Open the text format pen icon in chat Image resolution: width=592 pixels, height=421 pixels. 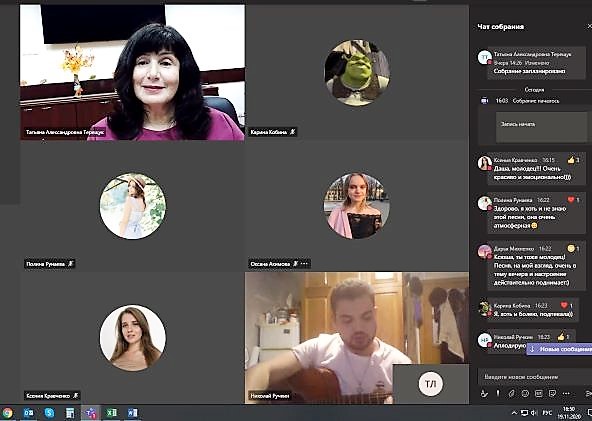(x=484, y=393)
